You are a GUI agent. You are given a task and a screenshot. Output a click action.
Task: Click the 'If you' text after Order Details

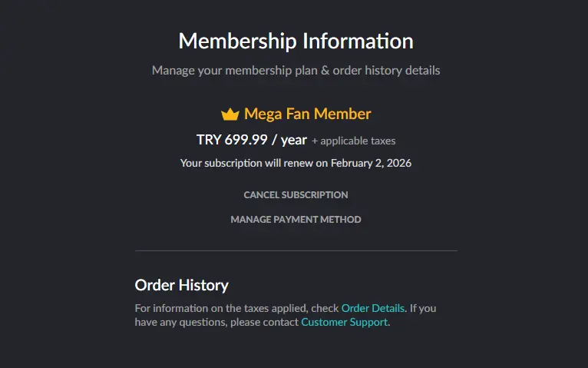coord(423,308)
